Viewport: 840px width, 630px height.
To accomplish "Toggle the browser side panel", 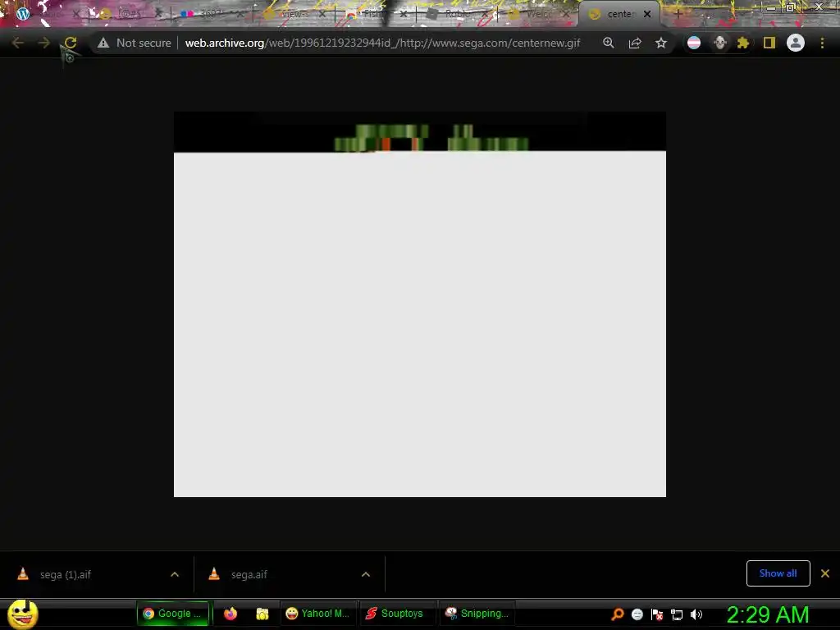I will click(x=769, y=43).
